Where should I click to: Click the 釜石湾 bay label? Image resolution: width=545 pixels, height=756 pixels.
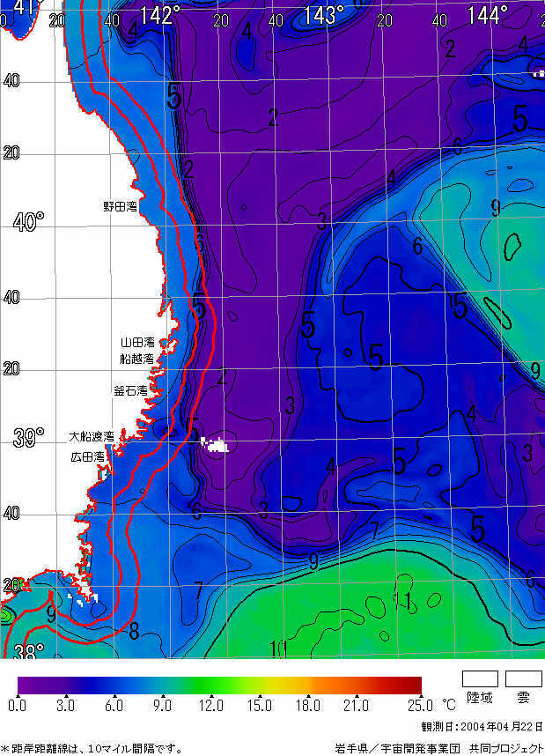click(130, 390)
